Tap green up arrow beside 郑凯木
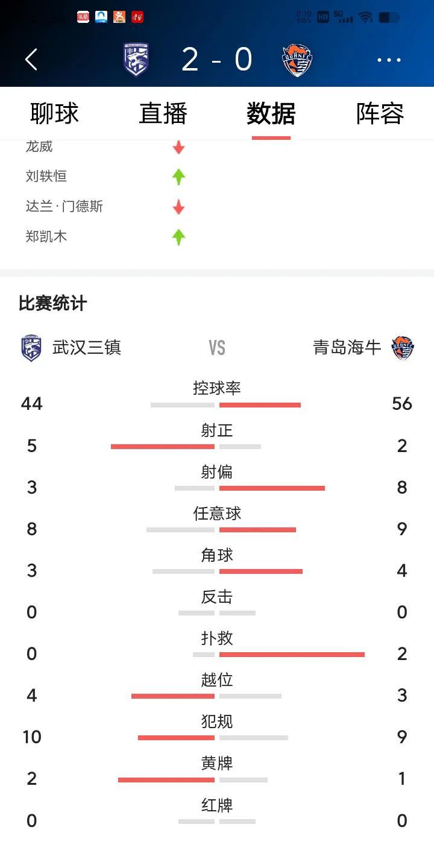This screenshot has width=434, height=868. pyautogui.click(x=178, y=237)
